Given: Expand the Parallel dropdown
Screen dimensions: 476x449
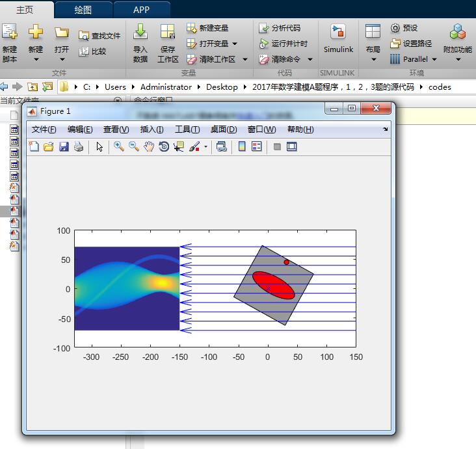Looking at the screenshot, I should point(434,60).
